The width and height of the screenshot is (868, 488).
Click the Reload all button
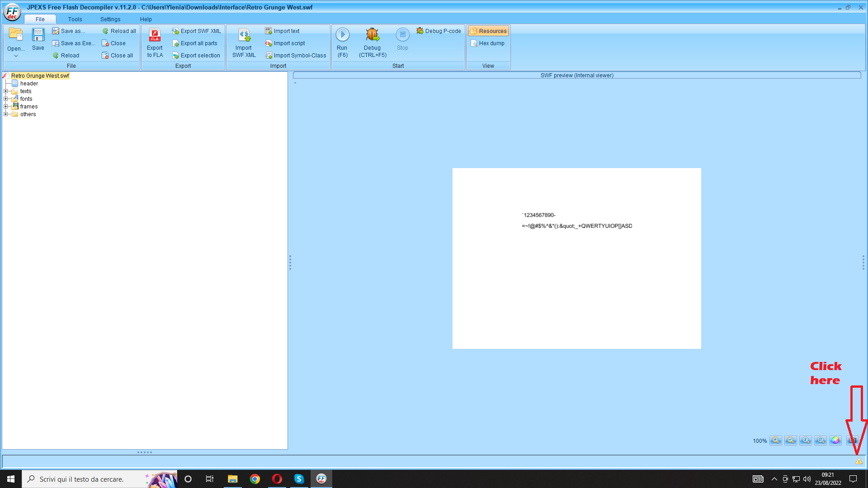coord(119,31)
